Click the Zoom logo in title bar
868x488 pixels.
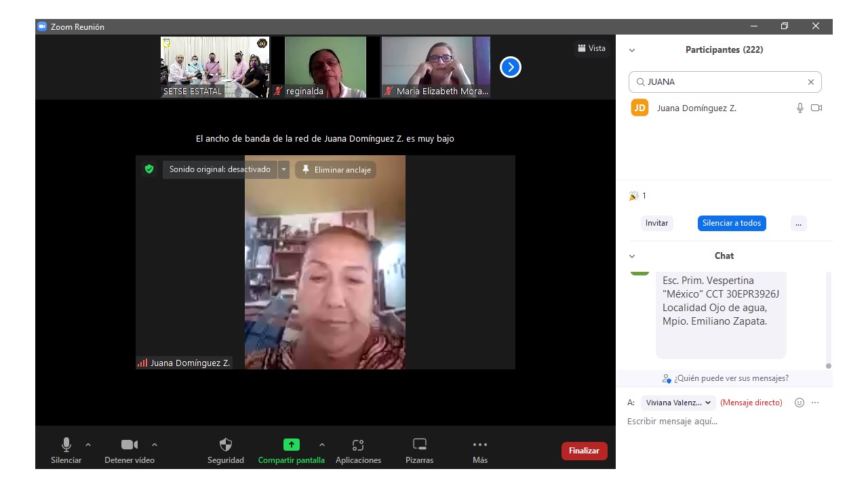(42, 26)
